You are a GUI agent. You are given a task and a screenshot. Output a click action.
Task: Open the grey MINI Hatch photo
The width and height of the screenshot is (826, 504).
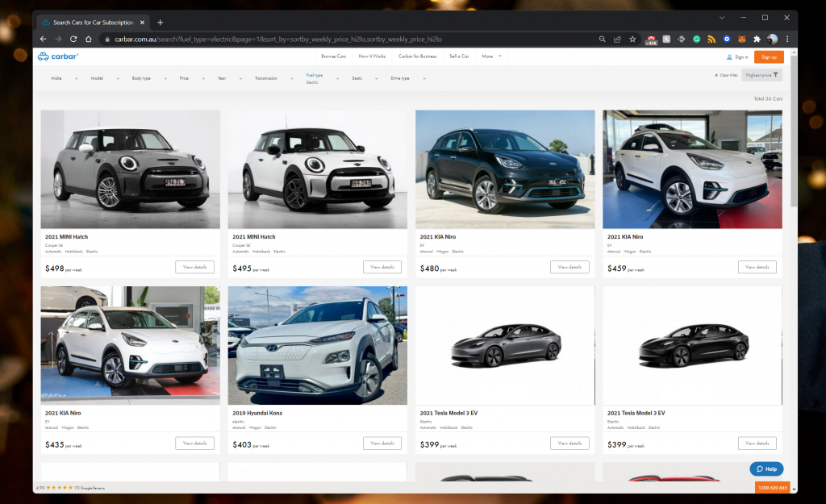[130, 169]
